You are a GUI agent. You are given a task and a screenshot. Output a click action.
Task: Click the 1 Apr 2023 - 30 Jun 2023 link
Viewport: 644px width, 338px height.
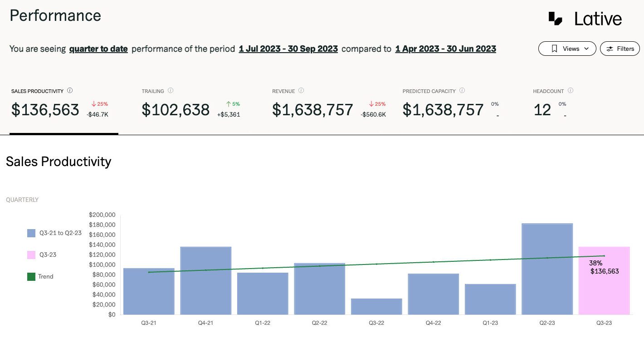click(445, 49)
